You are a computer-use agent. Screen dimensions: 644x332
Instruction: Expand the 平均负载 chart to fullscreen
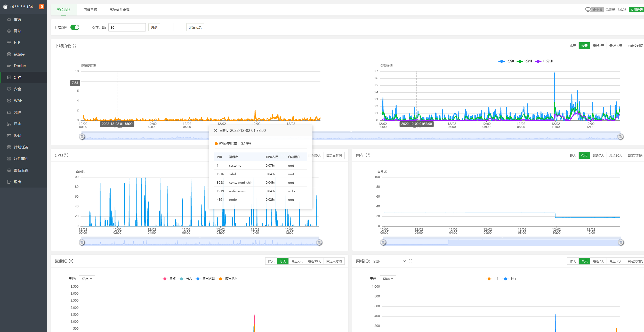(75, 46)
